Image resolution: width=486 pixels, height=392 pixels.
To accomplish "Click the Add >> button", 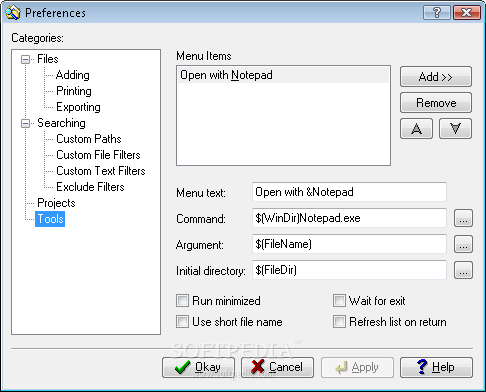I will click(436, 77).
